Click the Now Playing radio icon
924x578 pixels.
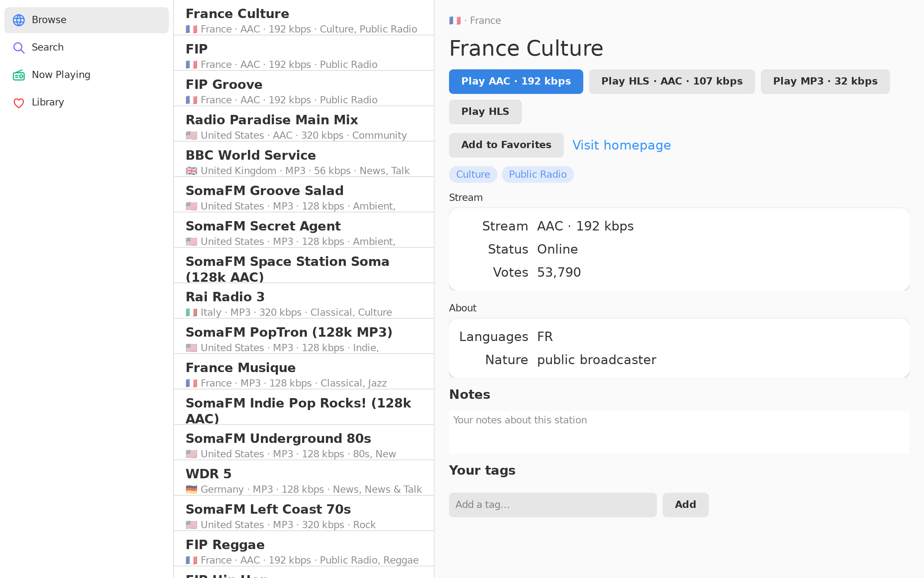coord(19,75)
